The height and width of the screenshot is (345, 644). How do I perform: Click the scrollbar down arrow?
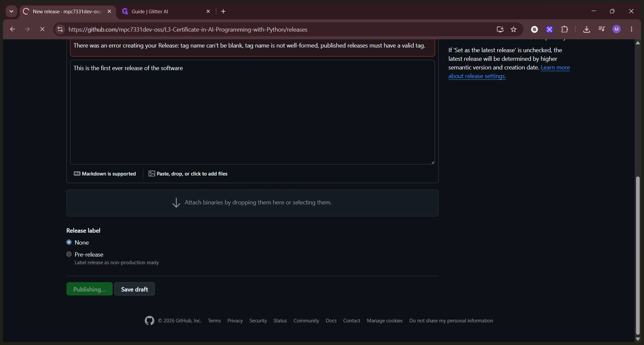pos(638,339)
